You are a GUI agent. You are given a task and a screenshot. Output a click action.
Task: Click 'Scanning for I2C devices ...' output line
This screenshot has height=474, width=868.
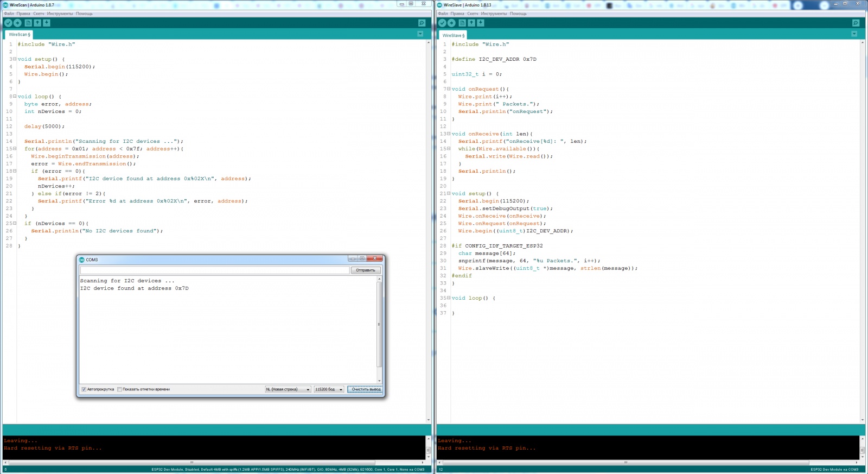point(127,281)
